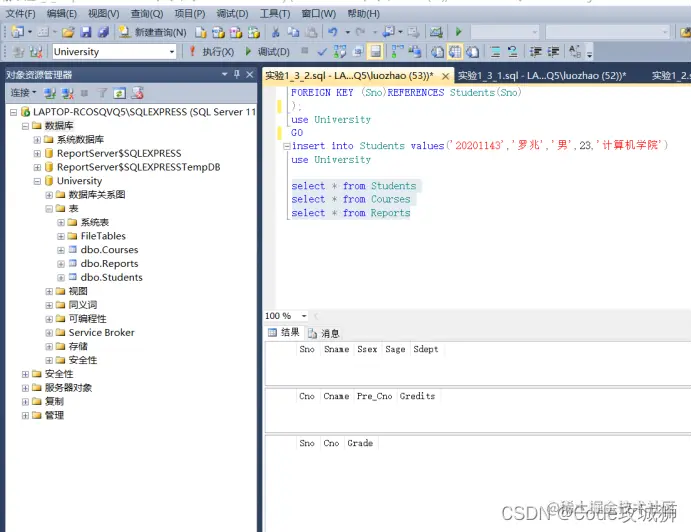692x532 pixels.
Task: Collapse the LAPTOP-RCOSQVQ5\SQLEXPRESS server node
Action: (14, 112)
